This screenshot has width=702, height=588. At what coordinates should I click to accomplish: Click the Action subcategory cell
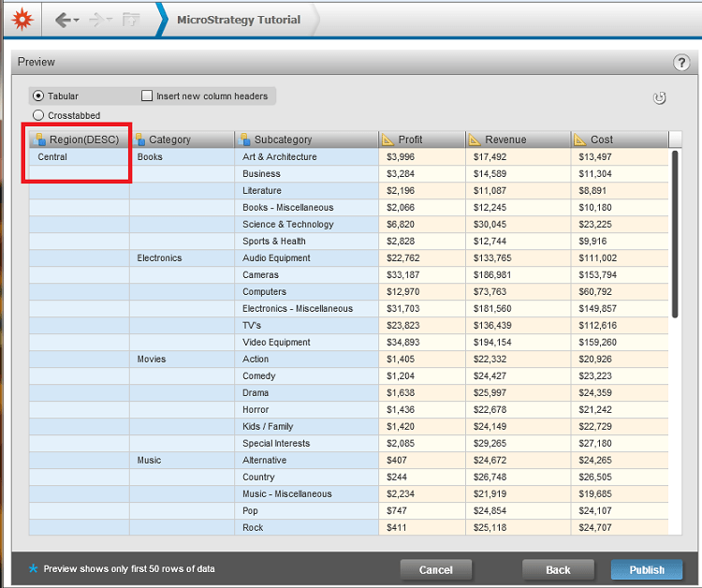[306, 360]
